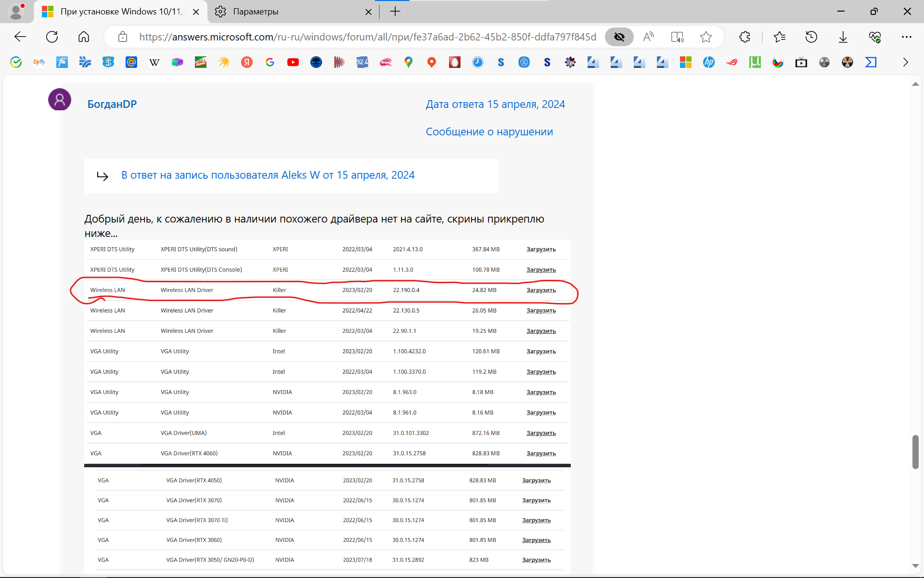Focus the address bar URL

click(368, 37)
